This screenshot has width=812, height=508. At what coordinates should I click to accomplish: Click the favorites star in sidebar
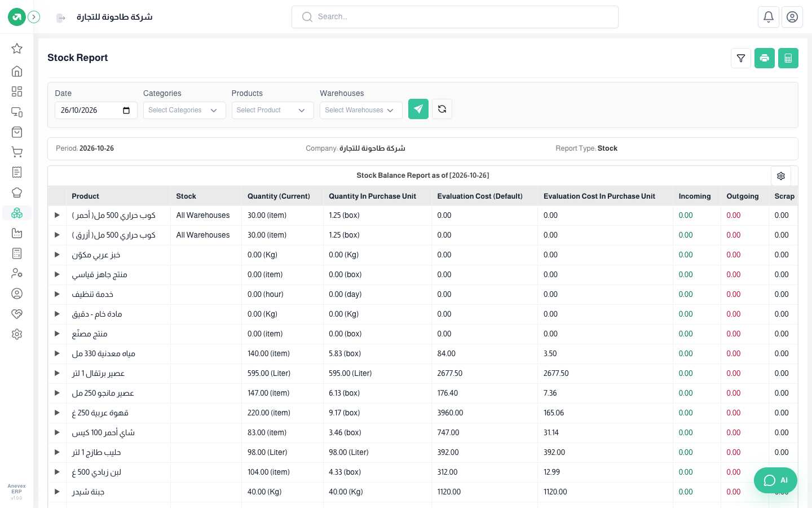coord(17,49)
